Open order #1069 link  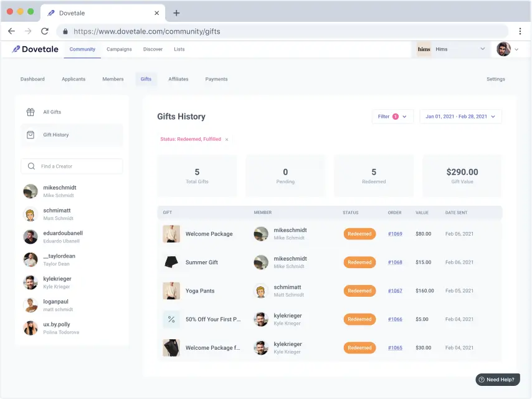[x=395, y=234]
